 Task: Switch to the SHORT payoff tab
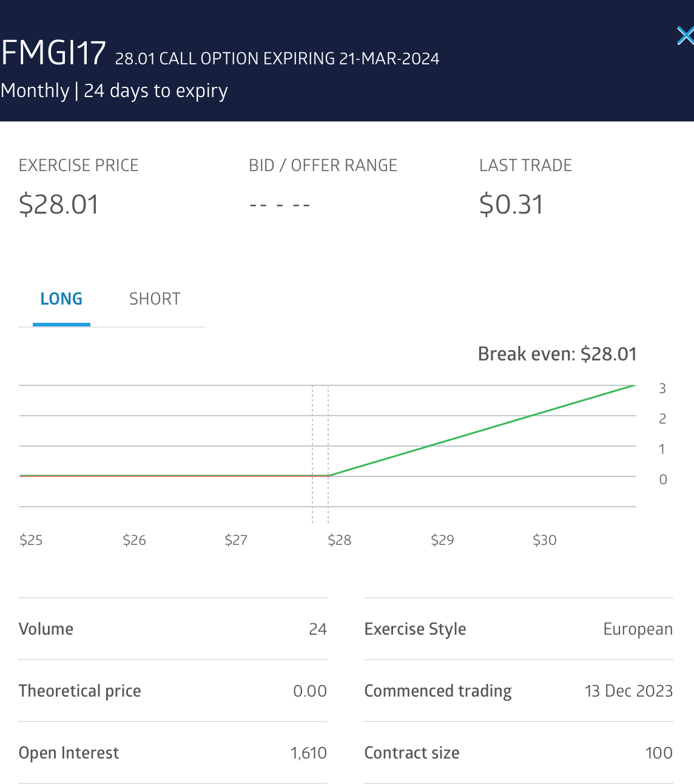155,299
